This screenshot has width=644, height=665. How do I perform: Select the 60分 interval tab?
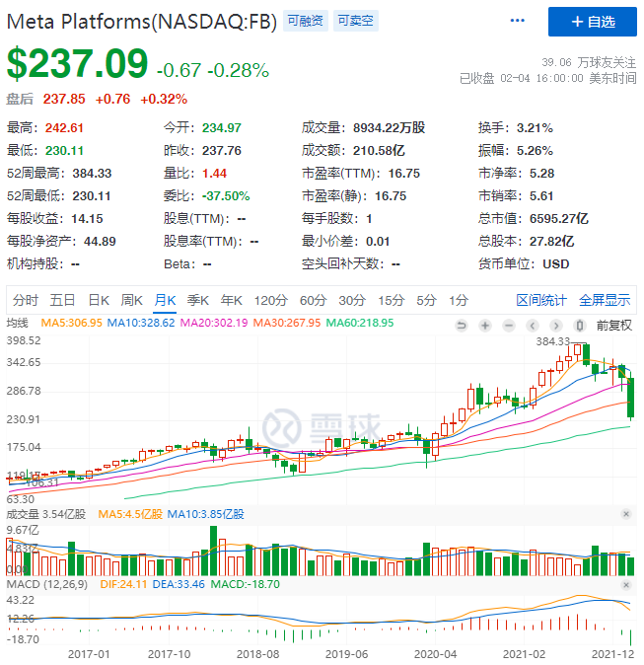click(313, 300)
